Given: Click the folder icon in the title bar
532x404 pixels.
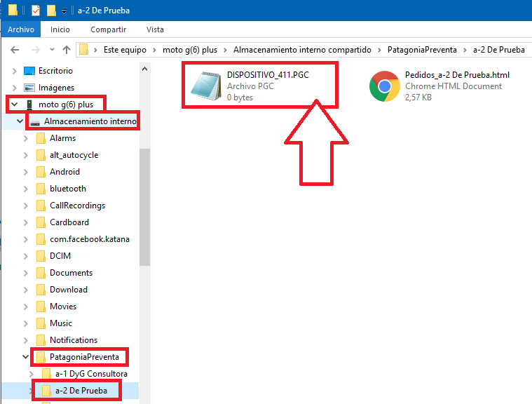Looking at the screenshot, I should (x=13, y=10).
